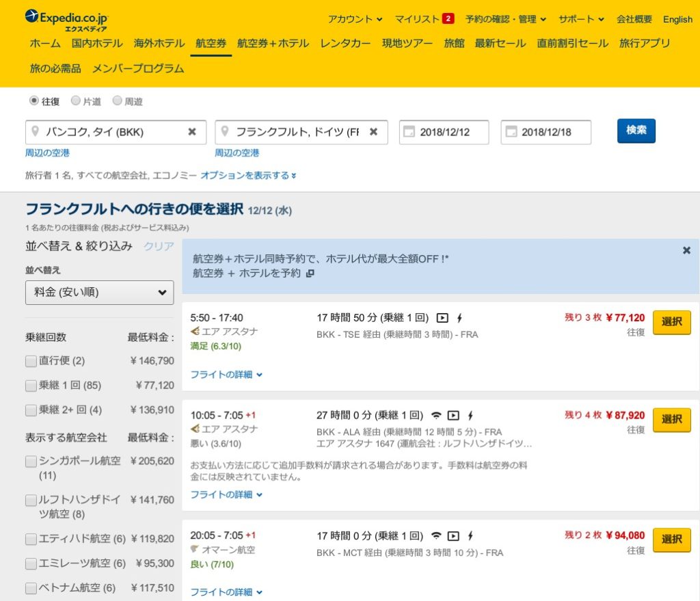Clear the Frankfurt destination field with X
The height and width of the screenshot is (601, 700).
pyautogui.click(x=374, y=132)
